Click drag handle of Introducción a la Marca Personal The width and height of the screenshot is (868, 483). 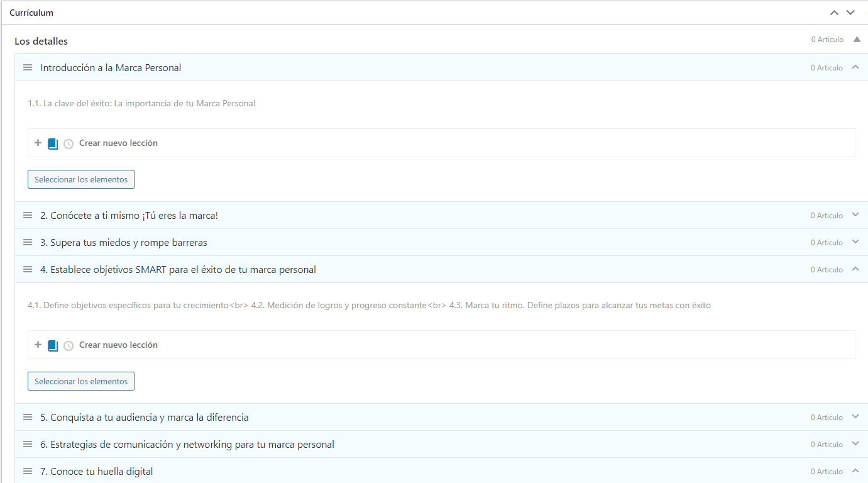coord(28,67)
